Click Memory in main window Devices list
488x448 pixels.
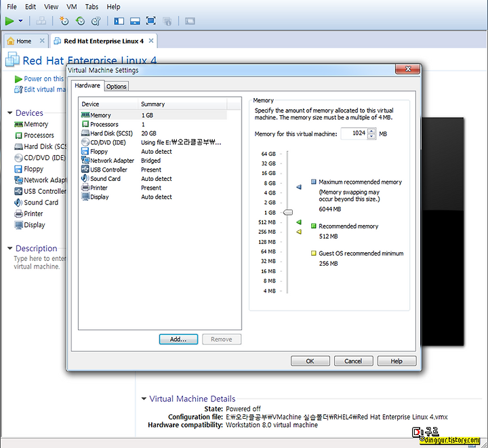(31, 124)
